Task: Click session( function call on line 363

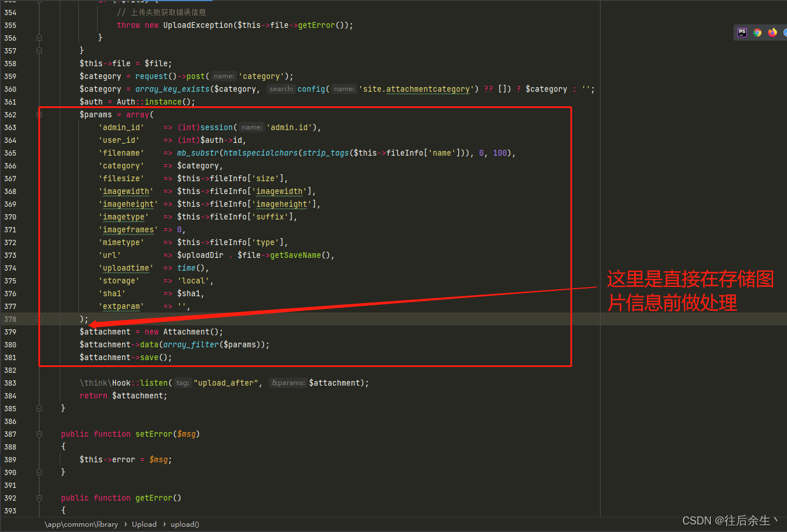Action: (x=219, y=127)
